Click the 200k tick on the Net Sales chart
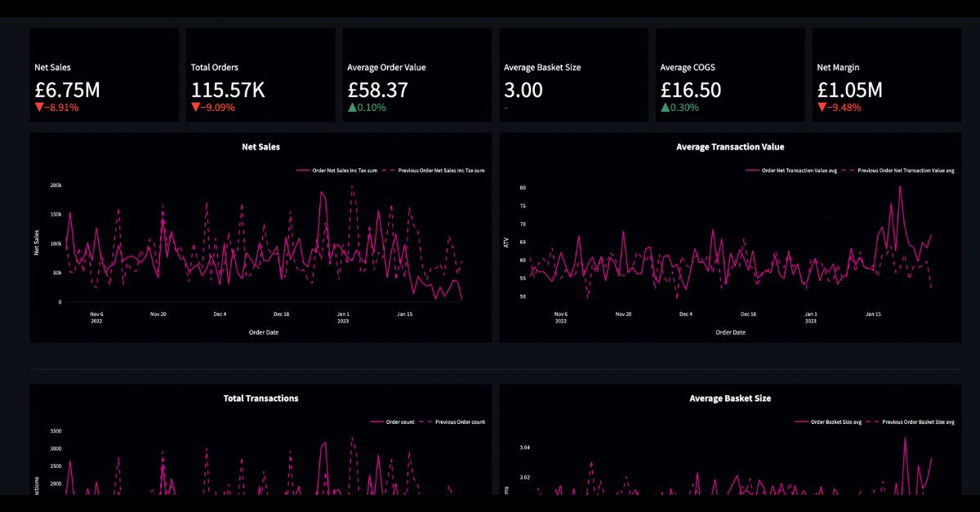The image size is (980, 512). point(56,185)
